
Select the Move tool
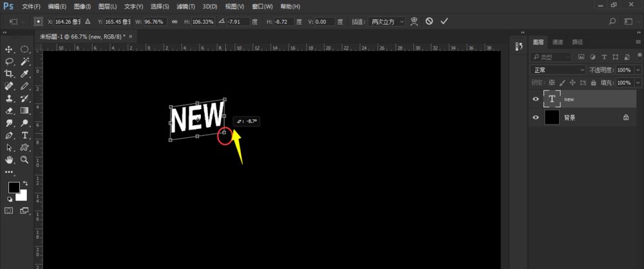click(8, 50)
